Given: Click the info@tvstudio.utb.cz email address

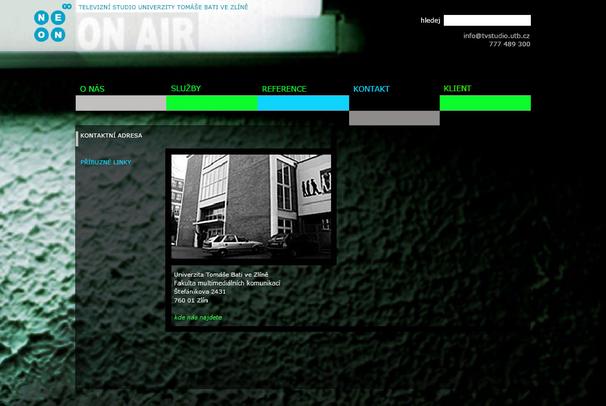Looking at the screenshot, I should [496, 36].
